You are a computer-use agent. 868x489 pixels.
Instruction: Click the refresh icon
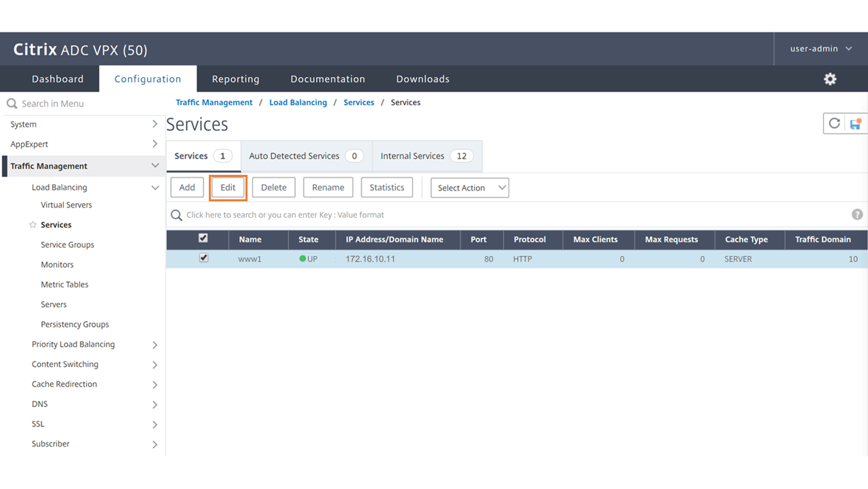[834, 124]
